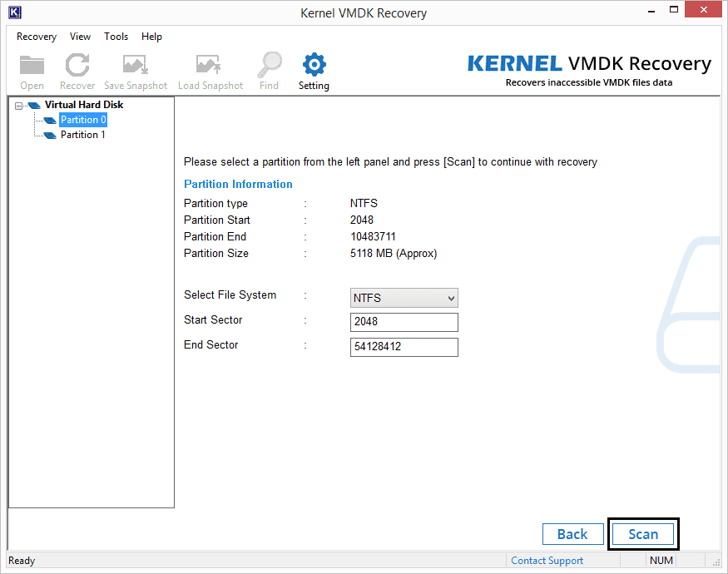Click the Partition Information heading
The image size is (728, 574).
point(238,184)
